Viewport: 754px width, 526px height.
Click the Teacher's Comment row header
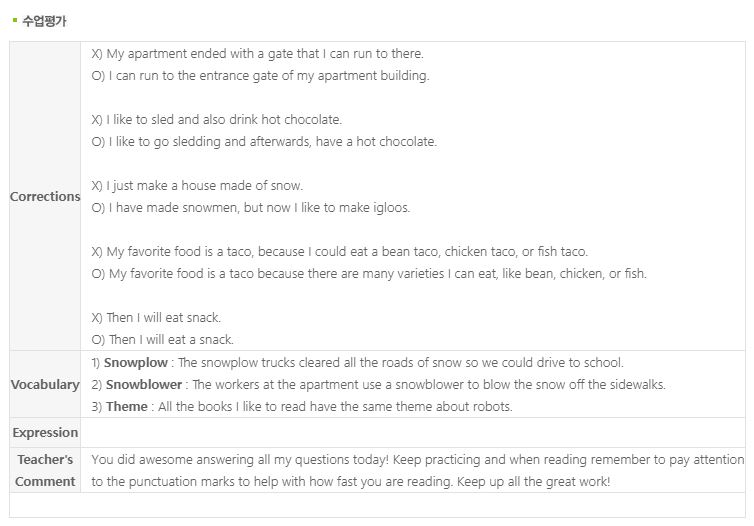[45, 470]
